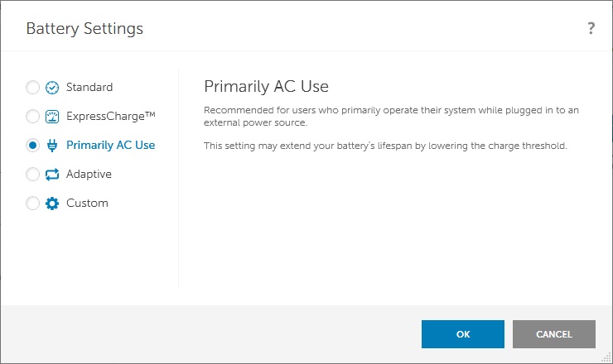The width and height of the screenshot is (613, 364).
Task: Click the ExpressCharge gauge icon
Action: tap(52, 117)
